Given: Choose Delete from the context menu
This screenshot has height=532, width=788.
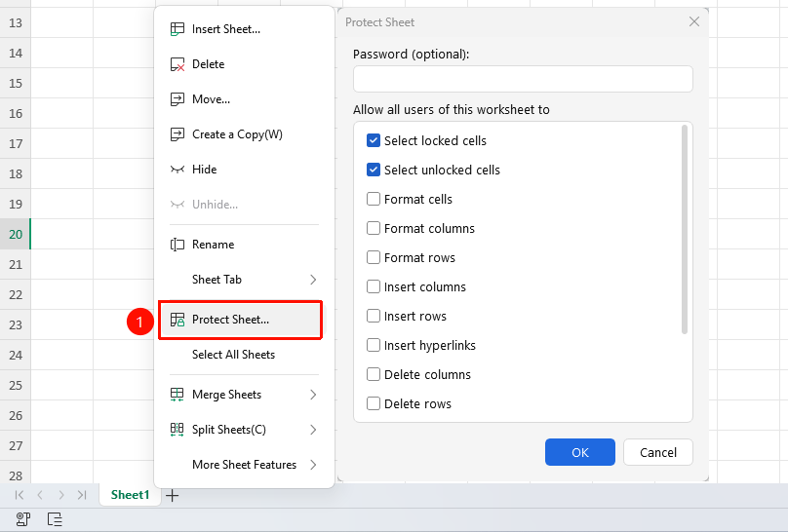Looking at the screenshot, I should (244, 64).
